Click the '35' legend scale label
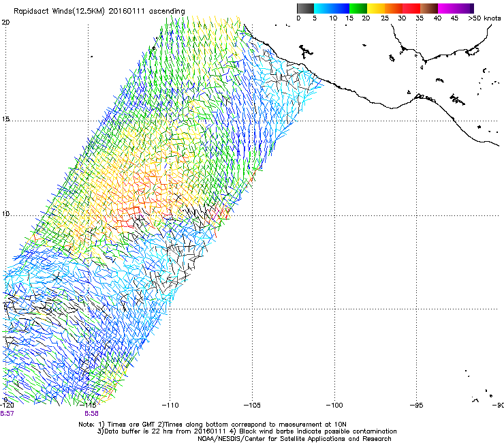 (420, 18)
